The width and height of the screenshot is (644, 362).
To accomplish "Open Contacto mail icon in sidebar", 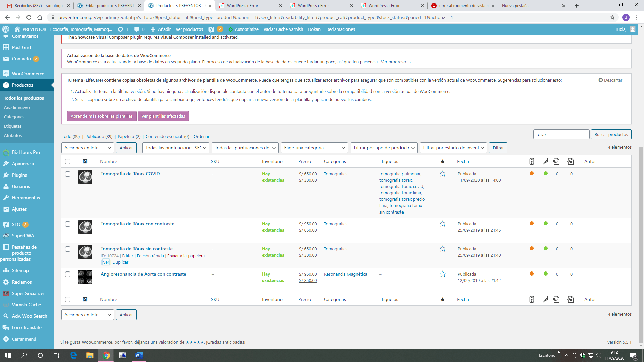I will point(6,59).
